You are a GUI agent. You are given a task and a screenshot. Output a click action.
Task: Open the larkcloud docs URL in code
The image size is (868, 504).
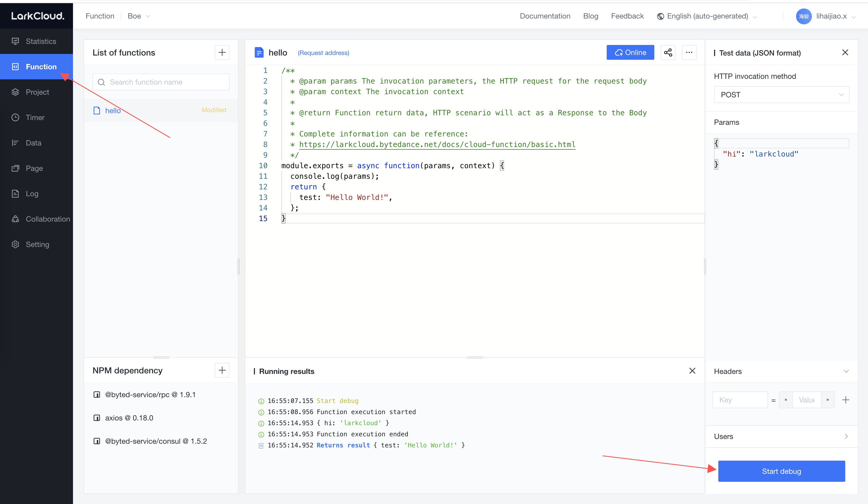437,145
